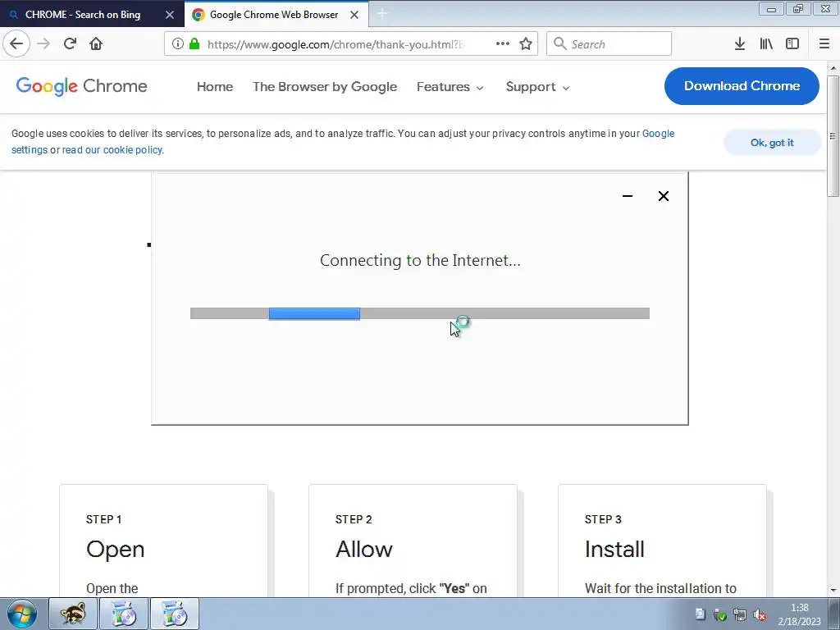840x630 pixels.
Task: Open the Firefox hamburger menu
Action: click(x=824, y=43)
